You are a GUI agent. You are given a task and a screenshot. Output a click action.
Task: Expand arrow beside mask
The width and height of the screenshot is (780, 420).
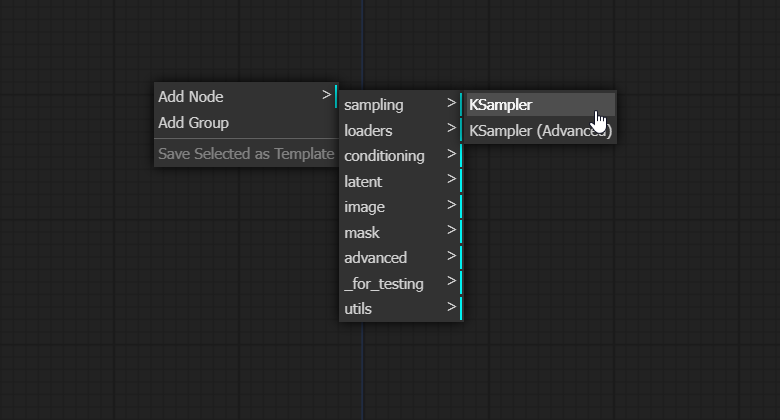tap(451, 230)
